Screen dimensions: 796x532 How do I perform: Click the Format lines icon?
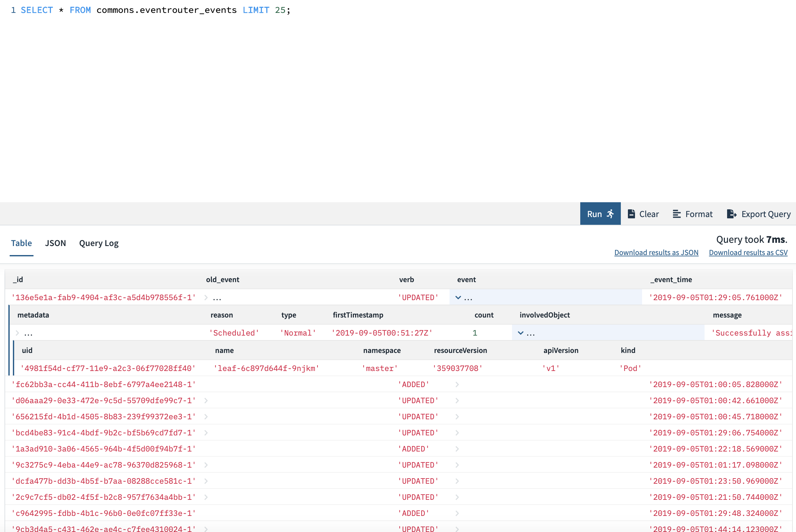[676, 214]
